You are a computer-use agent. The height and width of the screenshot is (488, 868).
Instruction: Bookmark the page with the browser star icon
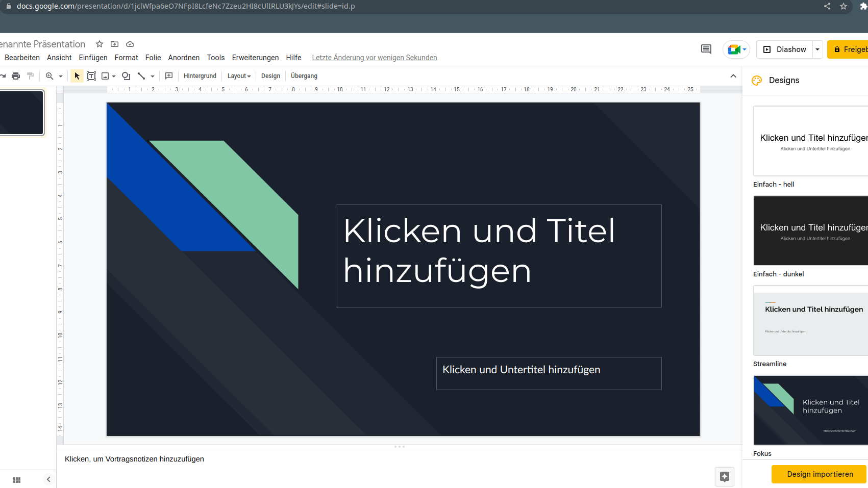[x=844, y=6]
